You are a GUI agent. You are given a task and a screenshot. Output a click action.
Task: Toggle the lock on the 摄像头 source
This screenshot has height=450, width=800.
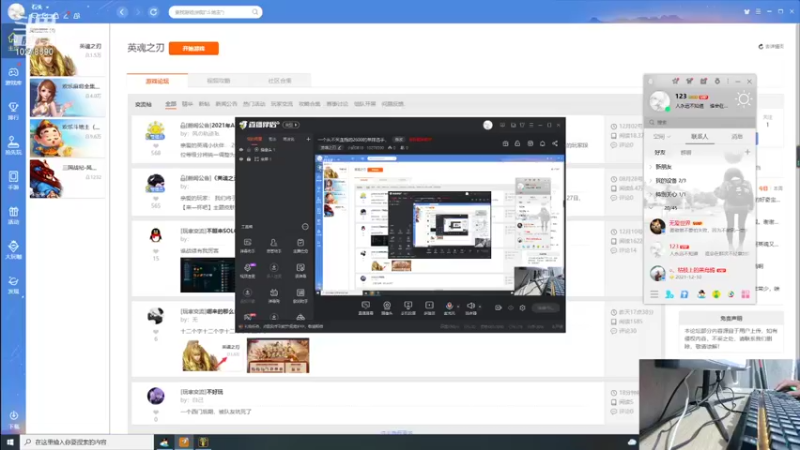(249, 150)
